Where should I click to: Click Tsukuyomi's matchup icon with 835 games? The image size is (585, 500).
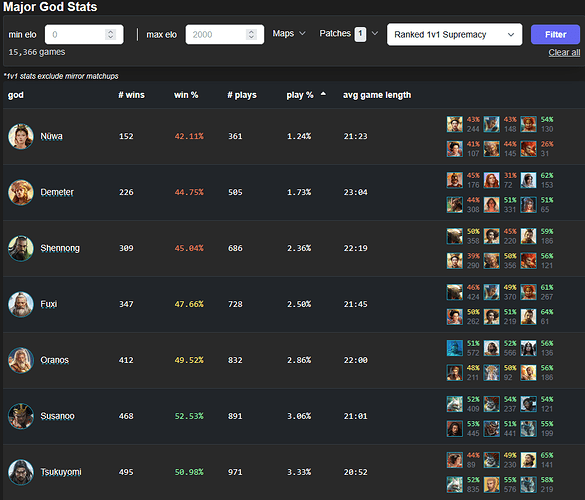(x=455, y=485)
